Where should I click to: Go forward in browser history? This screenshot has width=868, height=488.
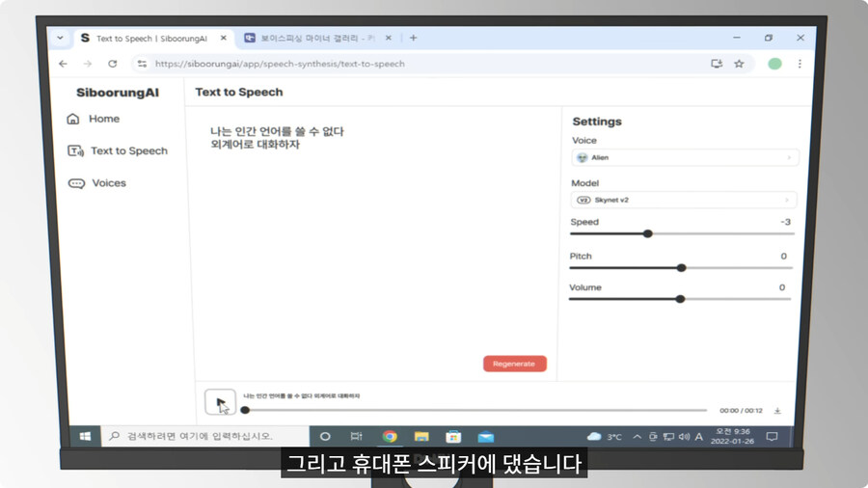tap(88, 65)
